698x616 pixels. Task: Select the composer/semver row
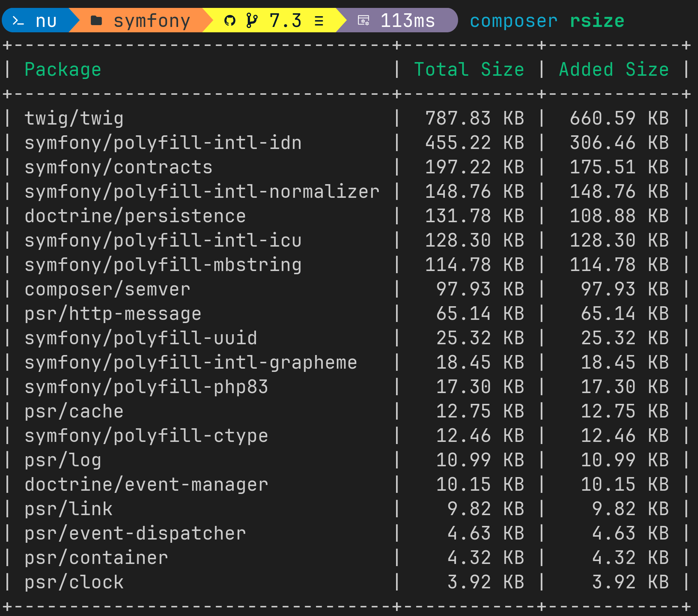(x=107, y=289)
